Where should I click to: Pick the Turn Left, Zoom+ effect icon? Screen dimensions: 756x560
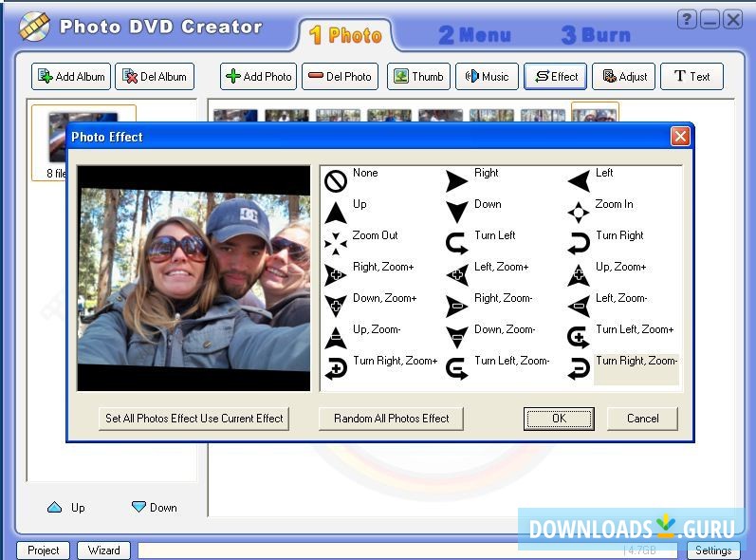(x=579, y=337)
